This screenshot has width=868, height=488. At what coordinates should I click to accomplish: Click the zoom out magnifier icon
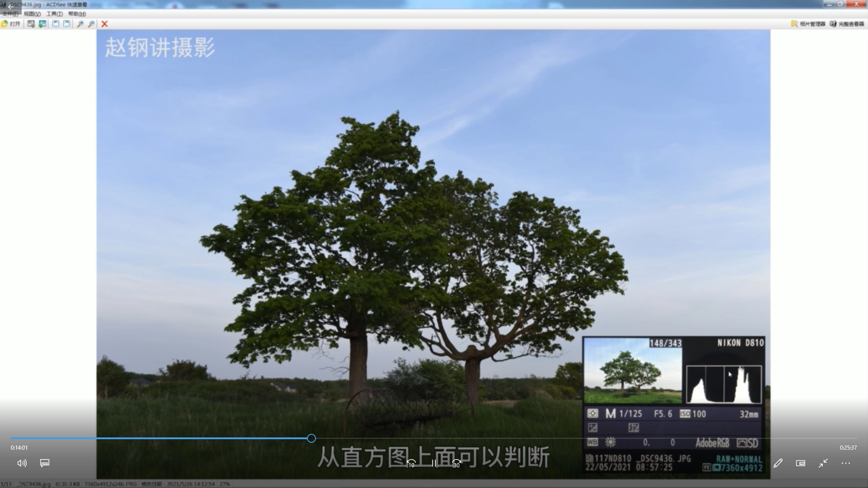(91, 24)
